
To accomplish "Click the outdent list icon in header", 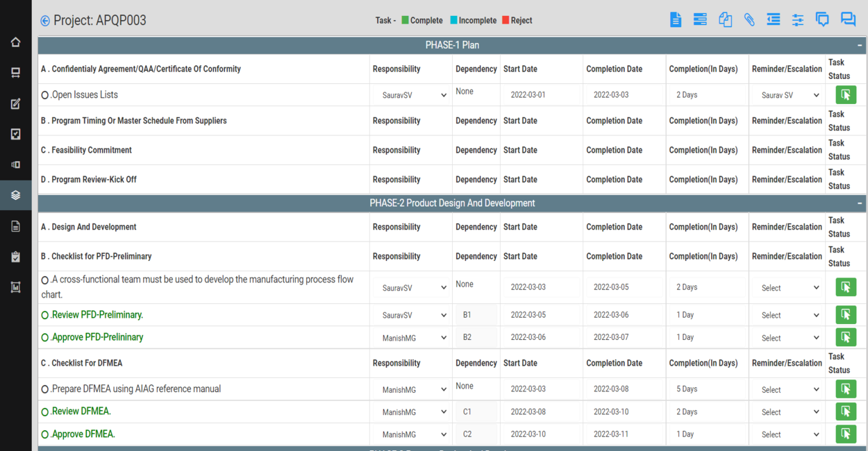I will click(774, 20).
